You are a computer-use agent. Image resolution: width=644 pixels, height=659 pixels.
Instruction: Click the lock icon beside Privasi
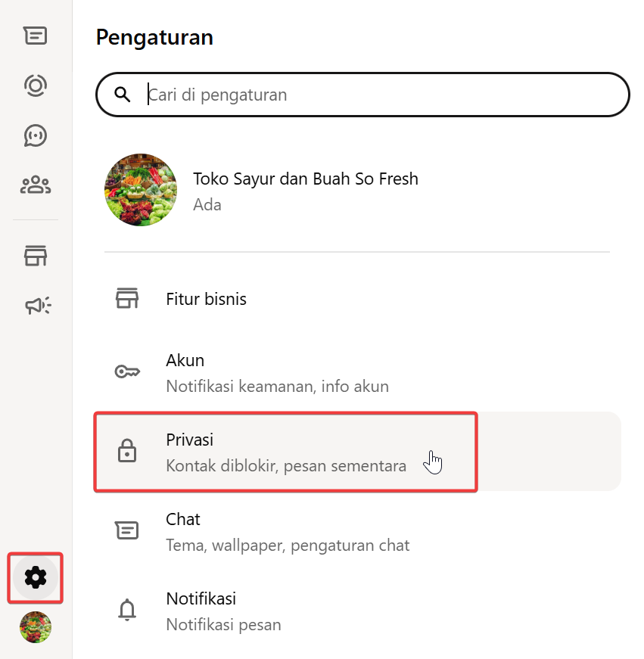127,452
